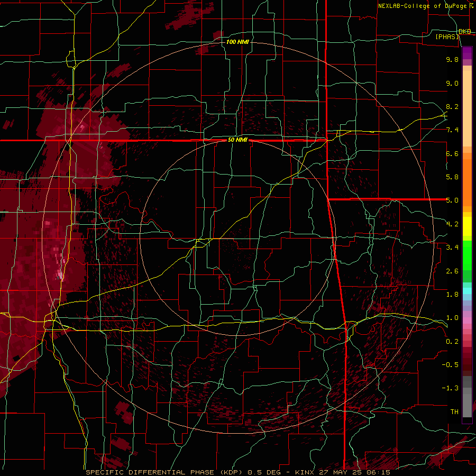Viewport: 476px width, 476px height.
Task: Click the 8.2 scale value
Action: point(452,106)
